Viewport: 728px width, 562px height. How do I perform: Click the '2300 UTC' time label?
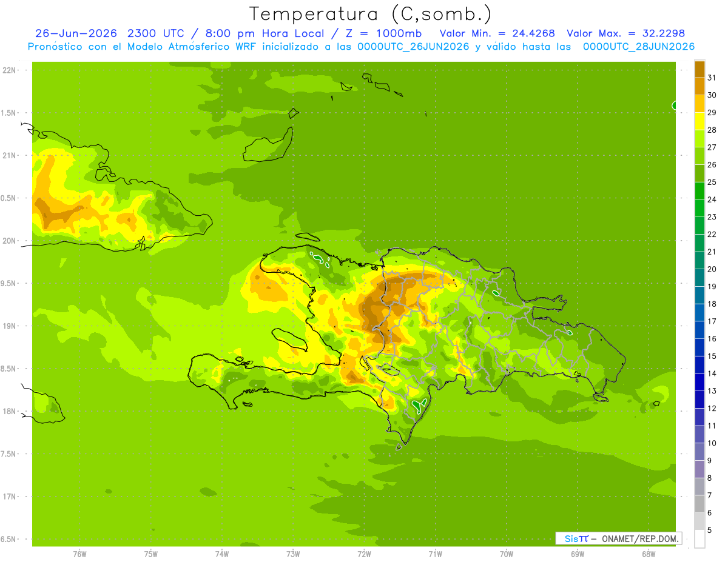pyautogui.click(x=156, y=33)
